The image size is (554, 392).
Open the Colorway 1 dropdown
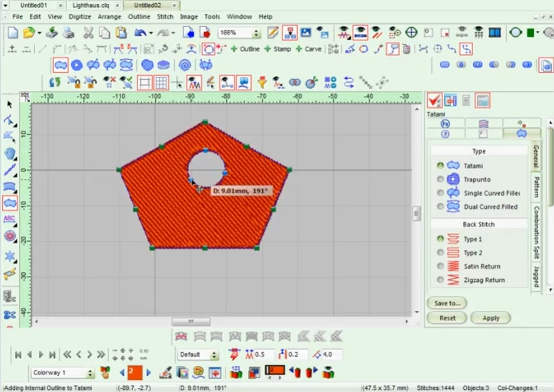[x=90, y=373]
